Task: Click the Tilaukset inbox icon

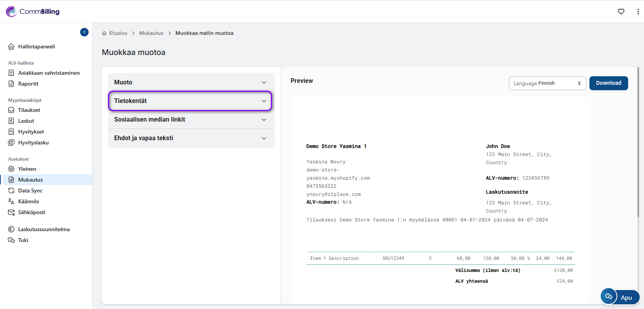Action: click(x=11, y=110)
